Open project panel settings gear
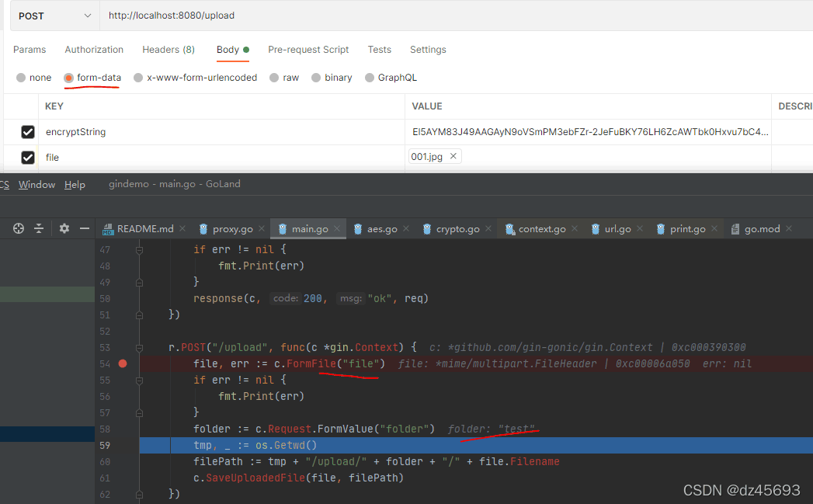Image resolution: width=813 pixels, height=504 pixels. click(x=64, y=228)
